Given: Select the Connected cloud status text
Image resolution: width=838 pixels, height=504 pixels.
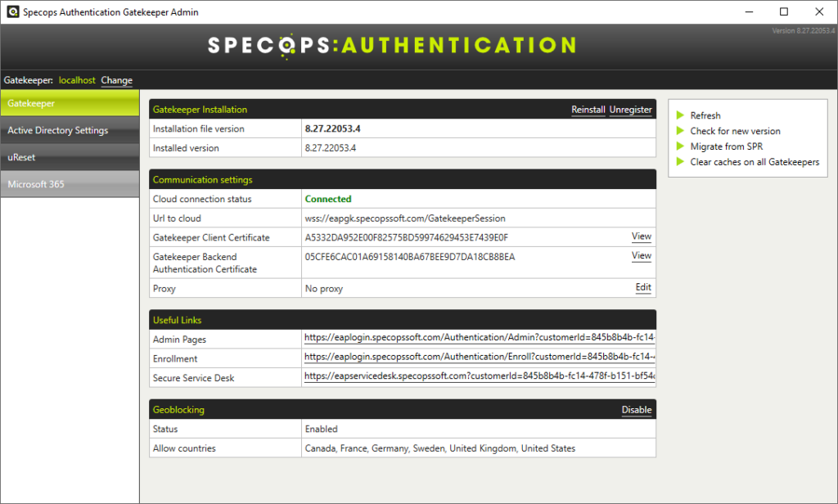Looking at the screenshot, I should click(x=328, y=199).
